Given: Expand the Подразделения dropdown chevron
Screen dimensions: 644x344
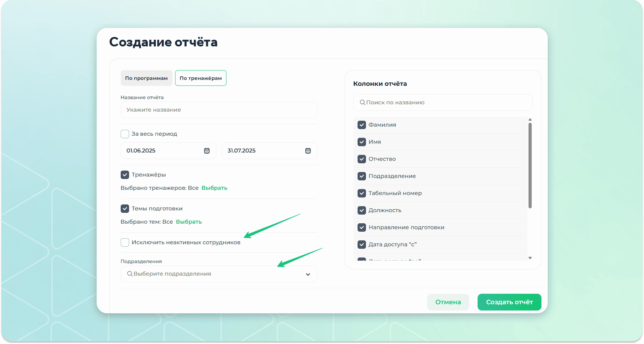Looking at the screenshot, I should tap(308, 274).
